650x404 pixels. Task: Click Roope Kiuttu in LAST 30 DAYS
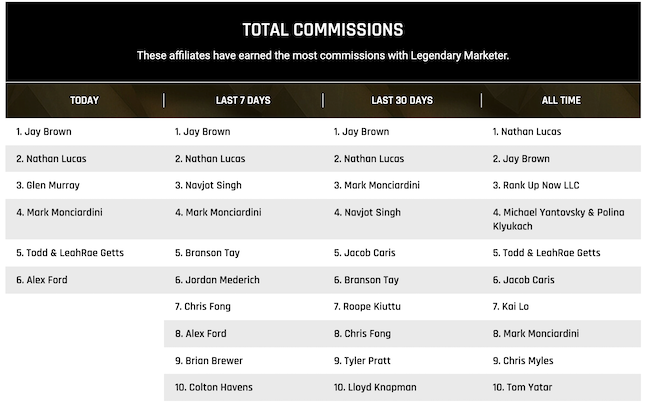(367, 307)
